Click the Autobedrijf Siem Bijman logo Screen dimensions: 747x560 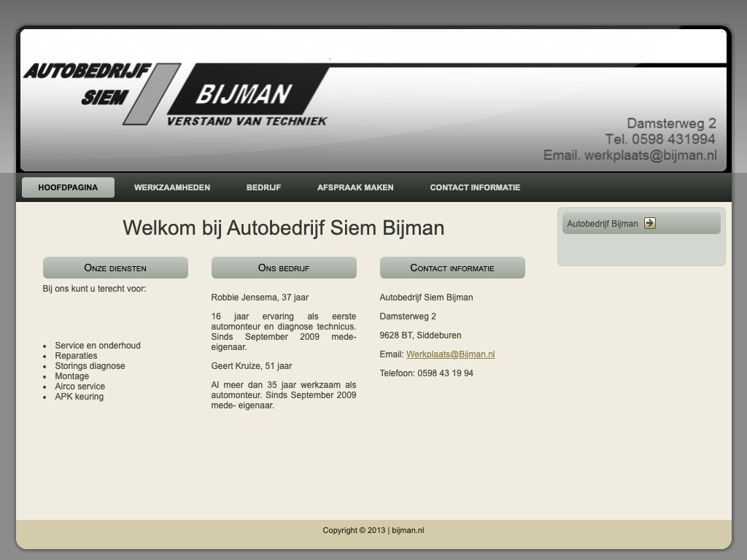(175, 96)
